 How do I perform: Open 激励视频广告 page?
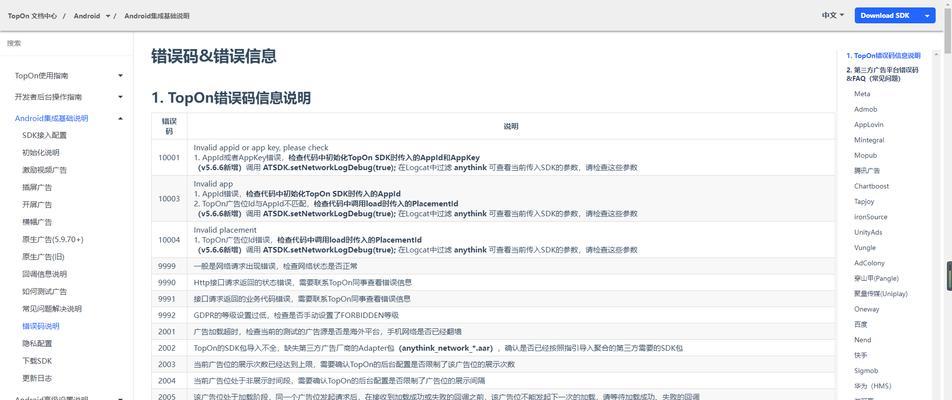click(44, 170)
